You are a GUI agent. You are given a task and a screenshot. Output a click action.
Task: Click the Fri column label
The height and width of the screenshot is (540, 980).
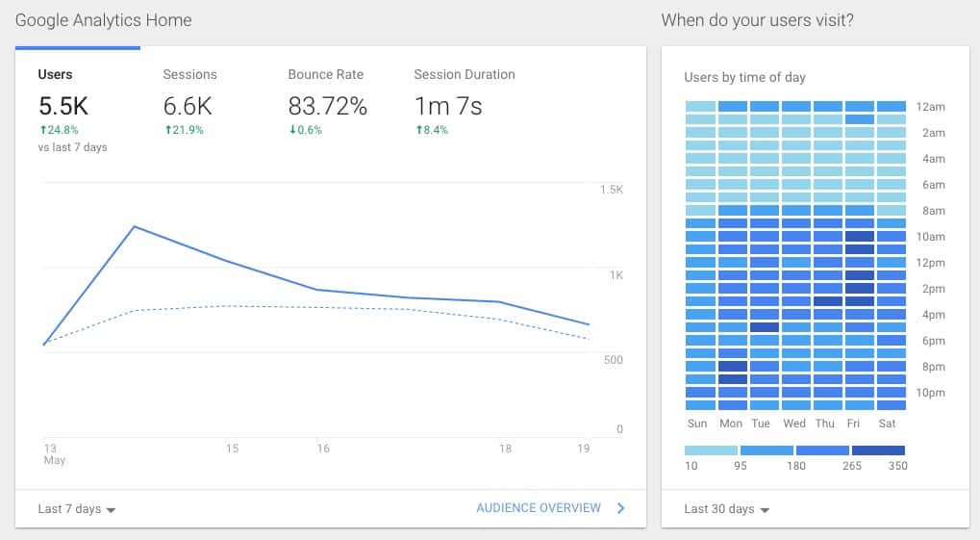point(853,424)
